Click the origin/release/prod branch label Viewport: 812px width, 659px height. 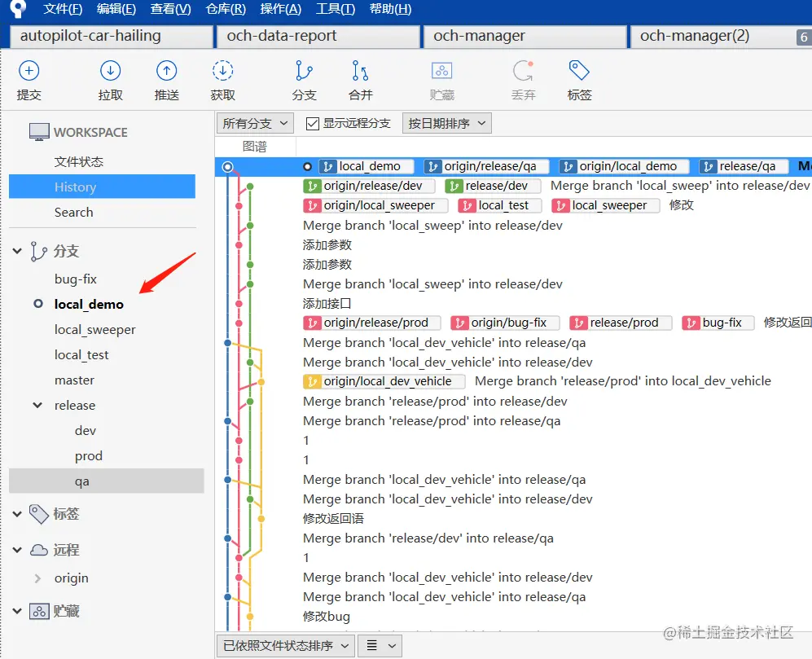tap(372, 323)
